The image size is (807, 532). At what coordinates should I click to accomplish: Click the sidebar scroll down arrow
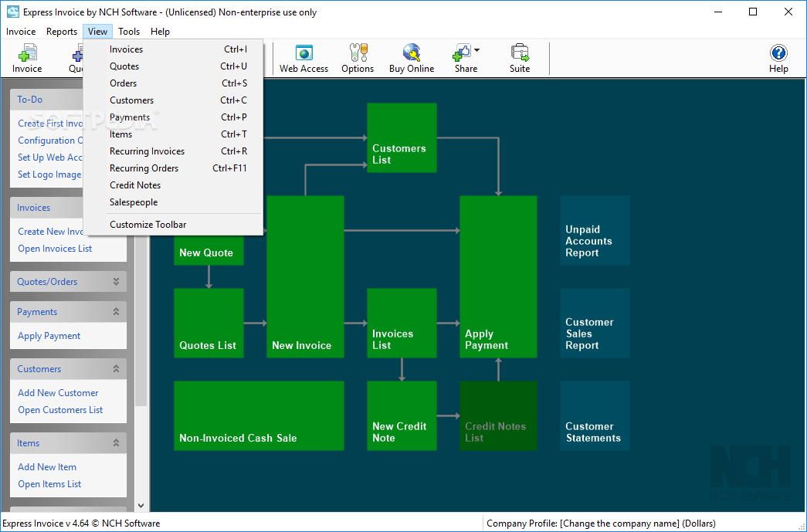[141, 506]
